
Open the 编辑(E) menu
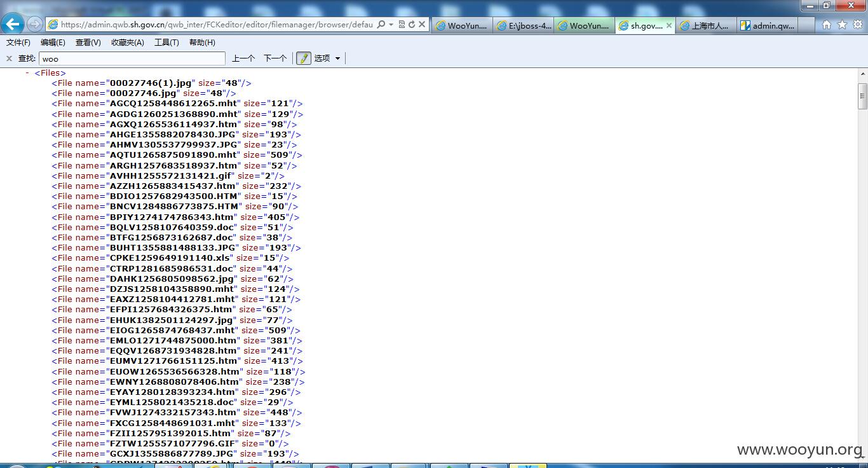coord(53,43)
